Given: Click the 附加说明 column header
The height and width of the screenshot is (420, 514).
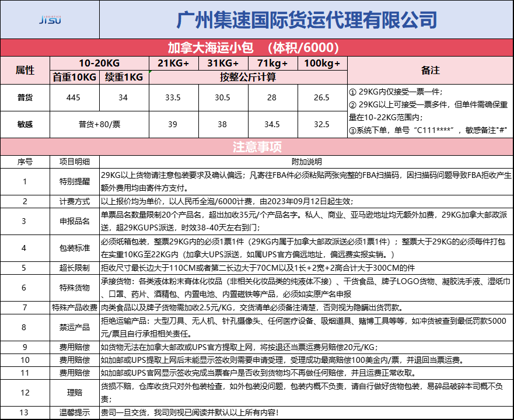Looking at the screenshot, I should click(306, 162).
